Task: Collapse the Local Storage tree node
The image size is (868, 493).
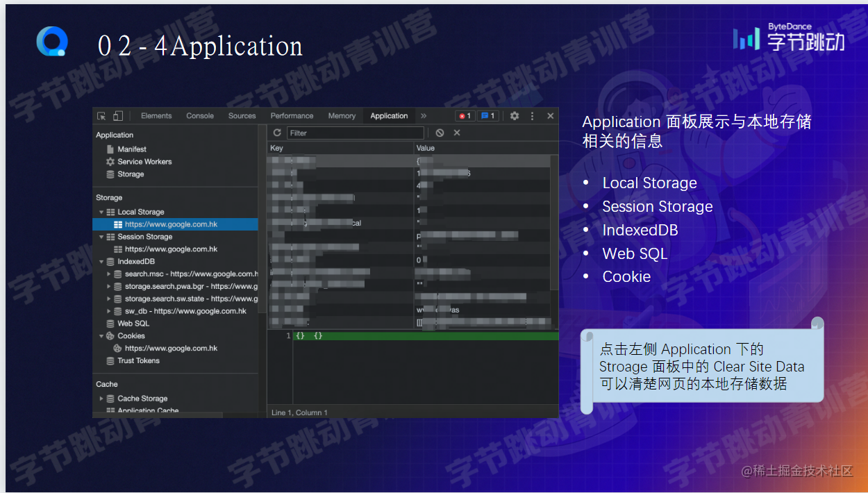Action: (101, 212)
